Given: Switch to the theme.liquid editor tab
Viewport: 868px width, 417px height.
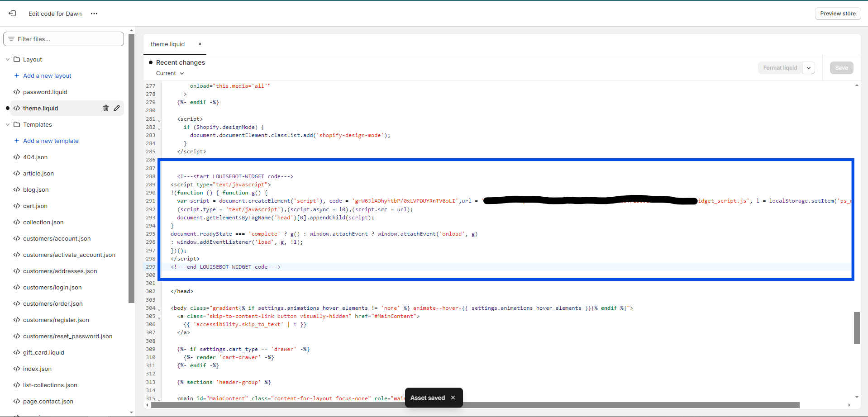Looking at the screenshot, I should (x=167, y=44).
